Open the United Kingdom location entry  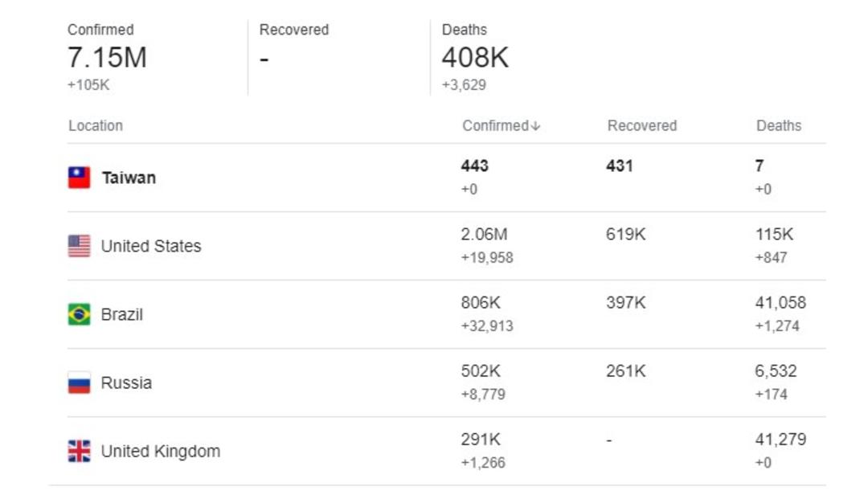(161, 452)
